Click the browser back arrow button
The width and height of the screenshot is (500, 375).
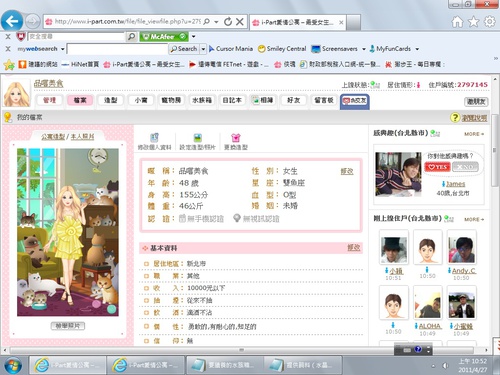coord(12,21)
